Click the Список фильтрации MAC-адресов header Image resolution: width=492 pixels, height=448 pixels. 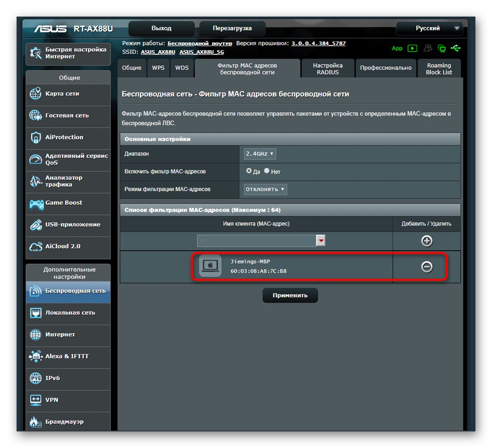click(x=290, y=210)
